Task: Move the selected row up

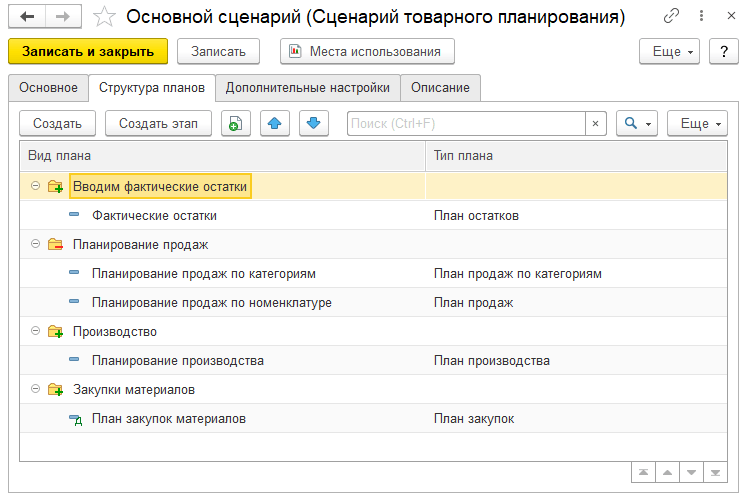Action: [x=275, y=123]
